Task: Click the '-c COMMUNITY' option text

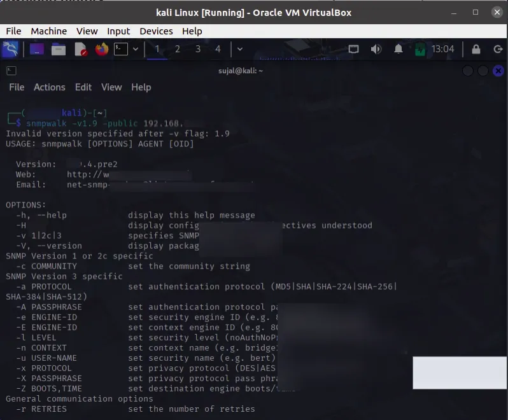Action: tap(46, 266)
